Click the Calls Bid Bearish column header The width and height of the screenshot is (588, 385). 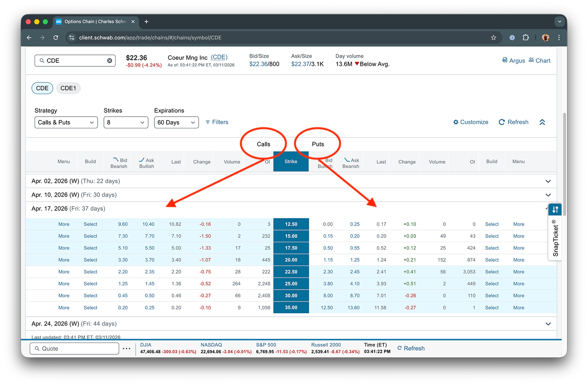119,163
